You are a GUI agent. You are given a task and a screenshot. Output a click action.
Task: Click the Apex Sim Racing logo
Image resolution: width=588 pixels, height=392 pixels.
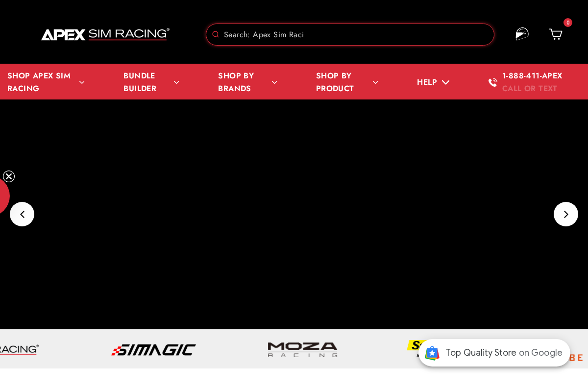point(105,34)
